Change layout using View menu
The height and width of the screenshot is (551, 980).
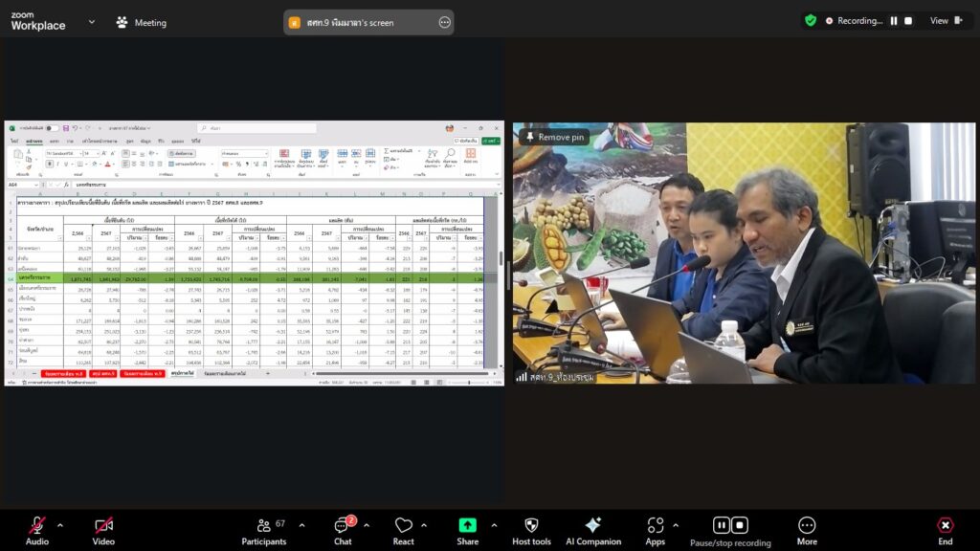click(x=943, y=20)
